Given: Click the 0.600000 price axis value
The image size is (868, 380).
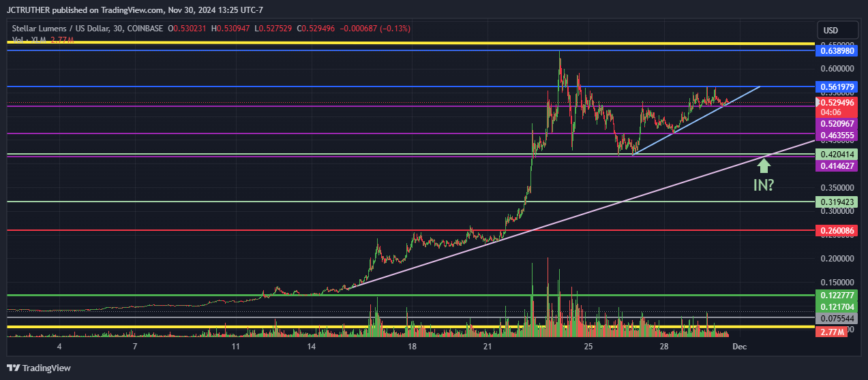Looking at the screenshot, I should click(837, 69).
